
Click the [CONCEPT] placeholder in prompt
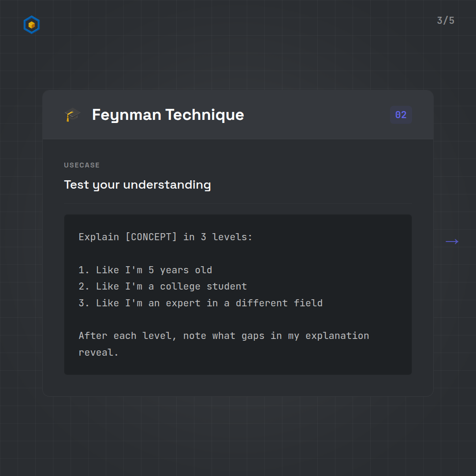tap(151, 237)
